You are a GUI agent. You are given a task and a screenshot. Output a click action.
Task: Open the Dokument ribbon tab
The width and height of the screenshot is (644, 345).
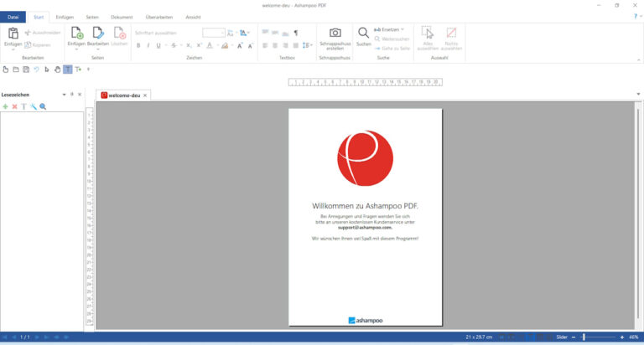point(122,18)
